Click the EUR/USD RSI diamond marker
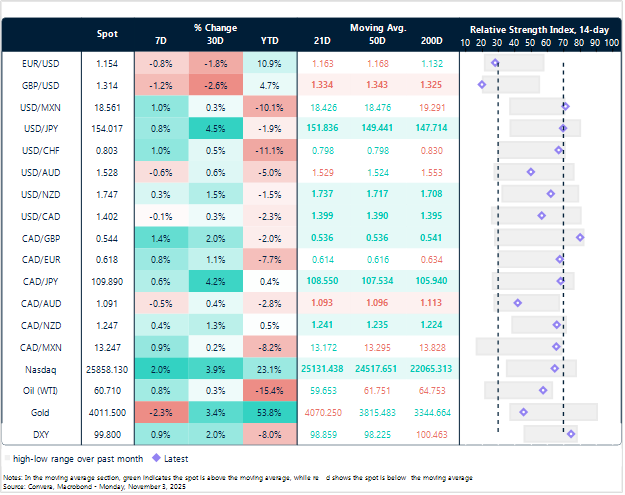Image resolution: width=625 pixels, height=495 pixels. click(x=495, y=63)
